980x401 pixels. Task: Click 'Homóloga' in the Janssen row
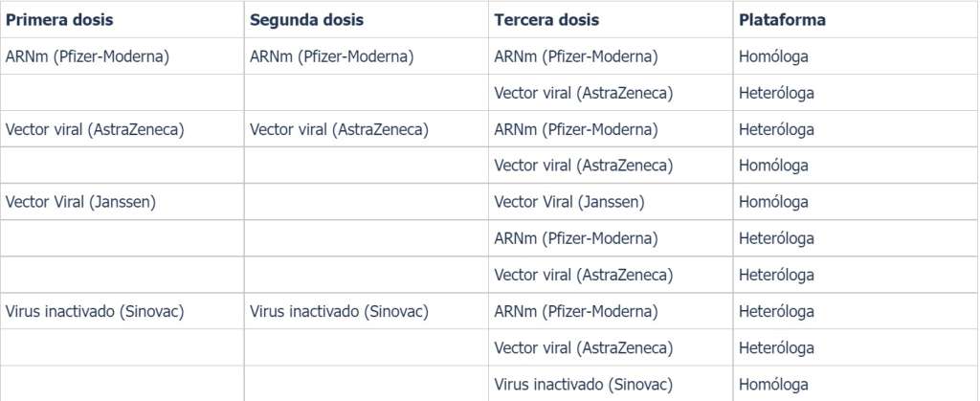(x=773, y=202)
